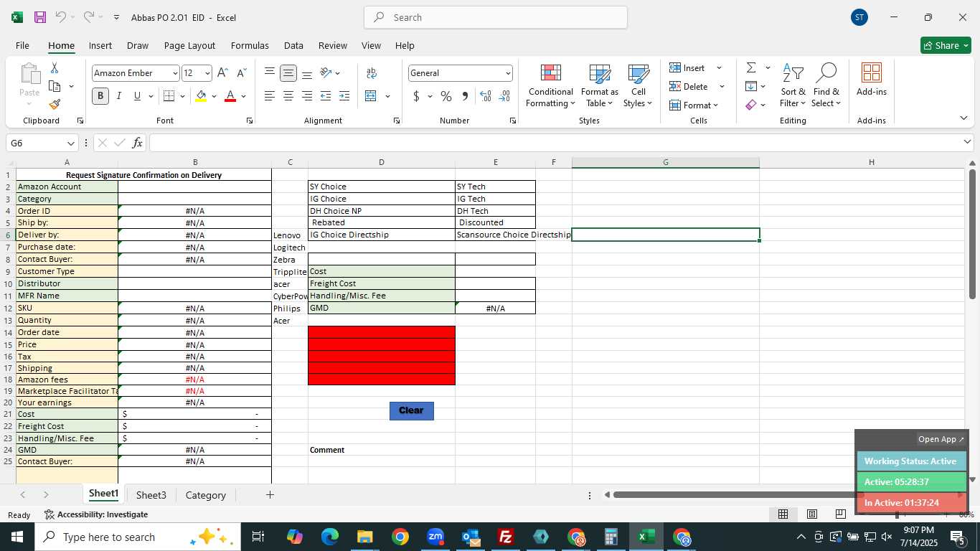Toggle Middle Align vertical alignment
The image size is (980, 551).
288,72
